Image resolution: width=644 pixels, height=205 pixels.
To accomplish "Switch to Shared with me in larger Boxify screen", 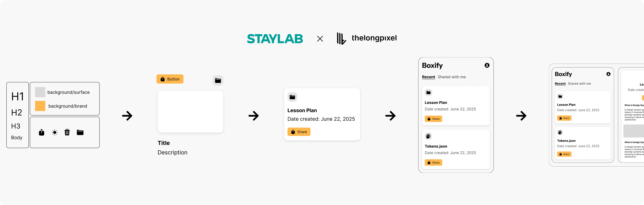I will (451, 77).
